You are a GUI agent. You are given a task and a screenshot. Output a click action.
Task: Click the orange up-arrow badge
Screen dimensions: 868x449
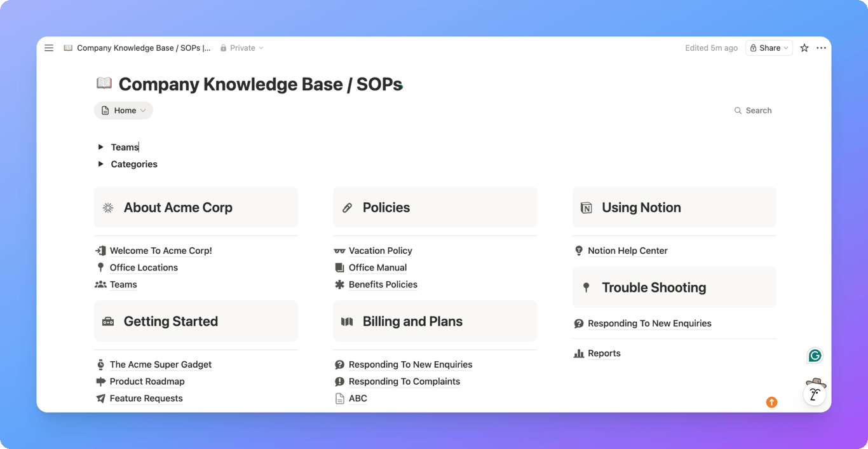pos(771,402)
